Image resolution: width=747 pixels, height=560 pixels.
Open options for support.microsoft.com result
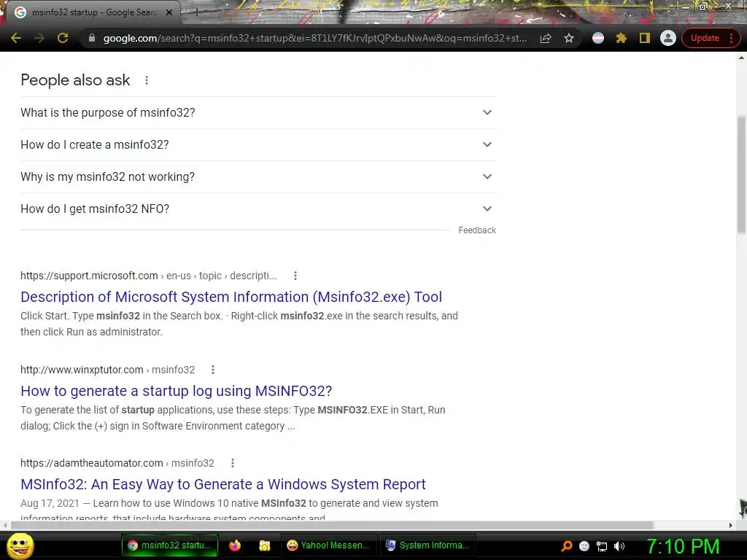[x=295, y=276]
